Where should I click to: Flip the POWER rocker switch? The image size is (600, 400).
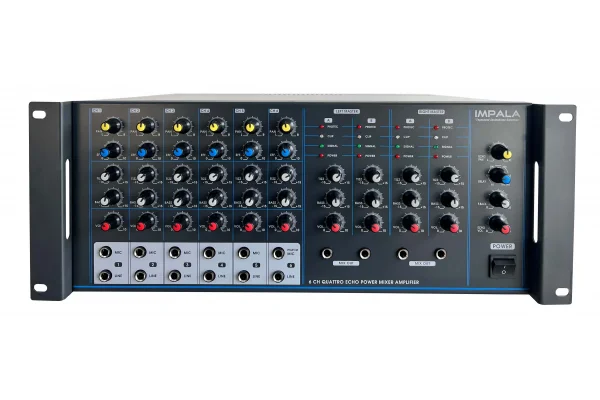(503, 266)
